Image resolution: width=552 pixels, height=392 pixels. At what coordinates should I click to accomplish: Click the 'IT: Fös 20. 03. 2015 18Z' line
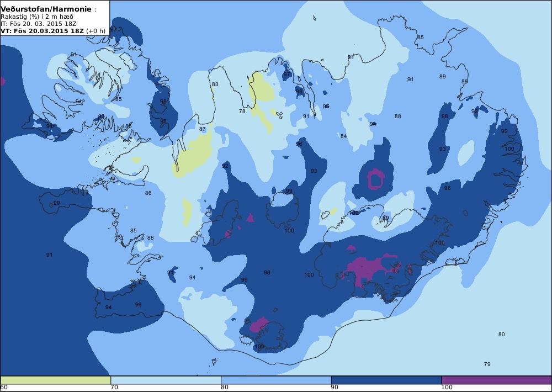click(x=39, y=24)
